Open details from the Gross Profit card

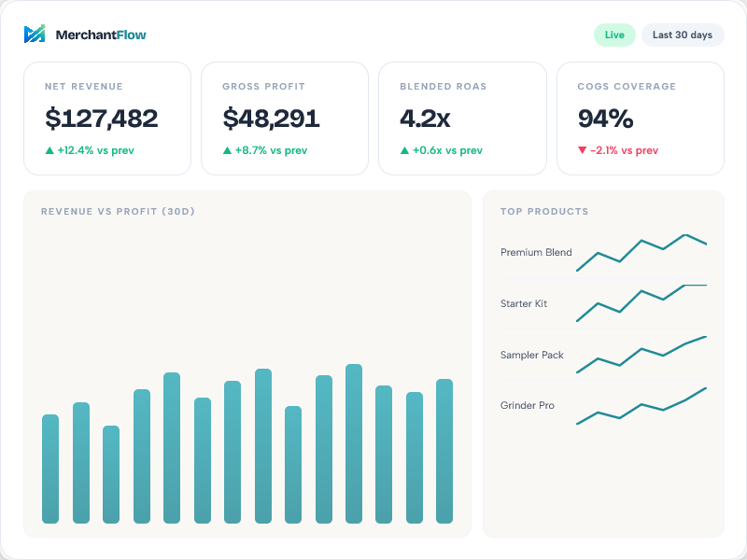point(284,119)
